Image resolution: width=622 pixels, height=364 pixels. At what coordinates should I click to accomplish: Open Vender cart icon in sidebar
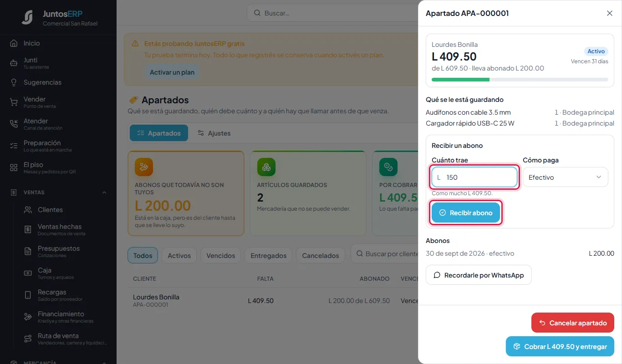pos(14,102)
